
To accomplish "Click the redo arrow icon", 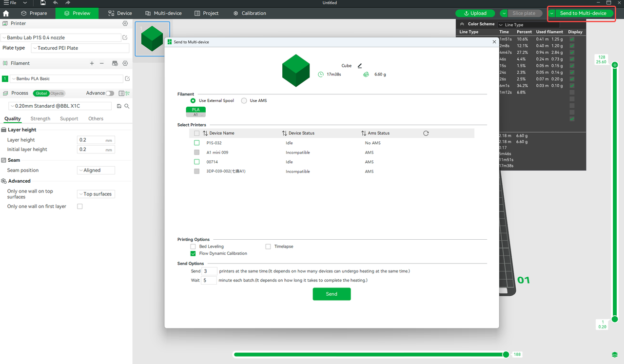I will [x=68, y=3].
